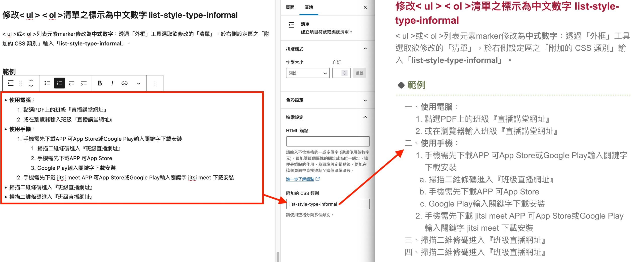The width and height of the screenshot is (644, 262).
Task: Select the 區塊 tab
Action: [309, 7]
